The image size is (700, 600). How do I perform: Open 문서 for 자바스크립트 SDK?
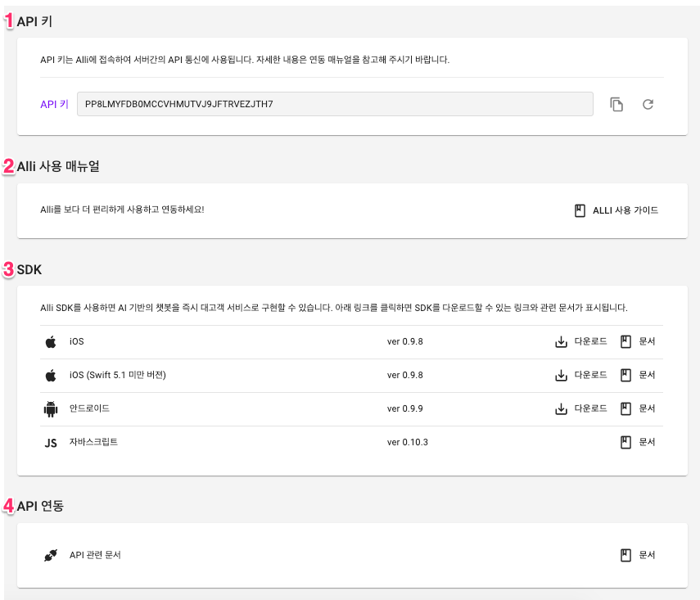tap(638, 442)
